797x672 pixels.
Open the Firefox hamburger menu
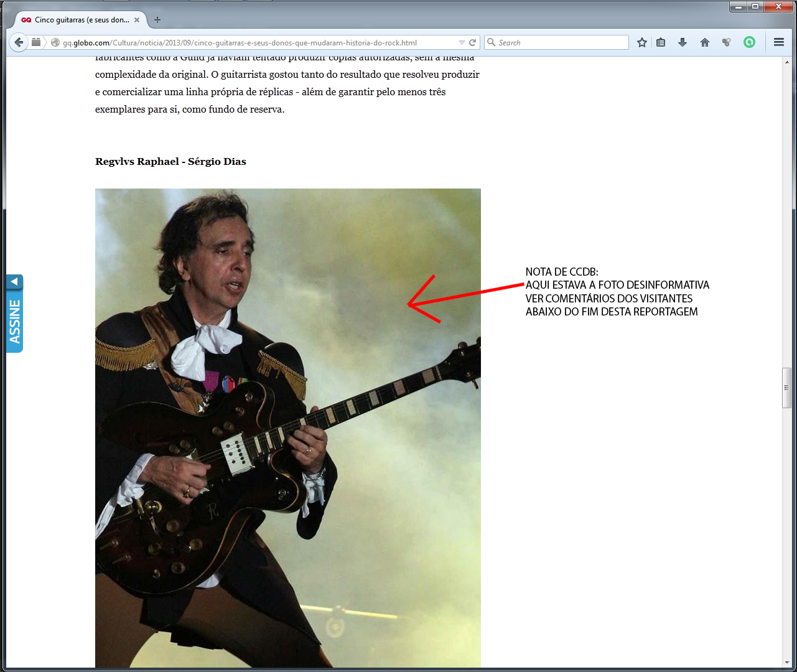[x=778, y=42]
